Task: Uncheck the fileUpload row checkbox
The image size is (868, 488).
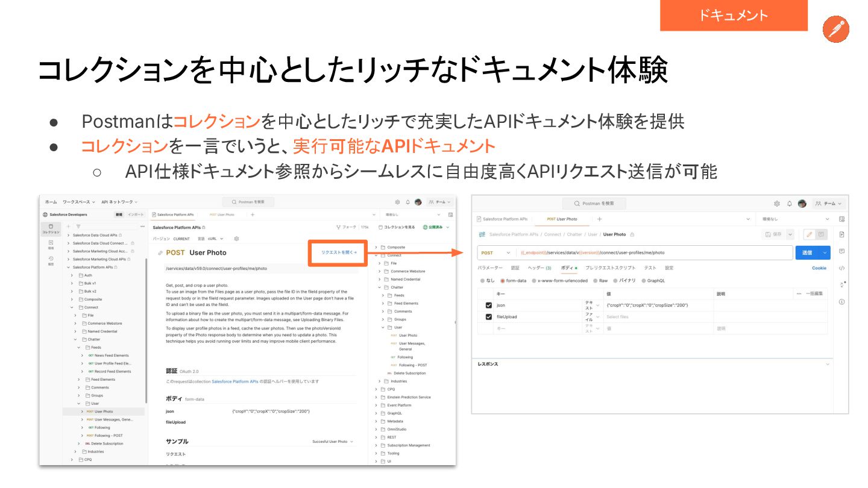Action: tap(489, 317)
